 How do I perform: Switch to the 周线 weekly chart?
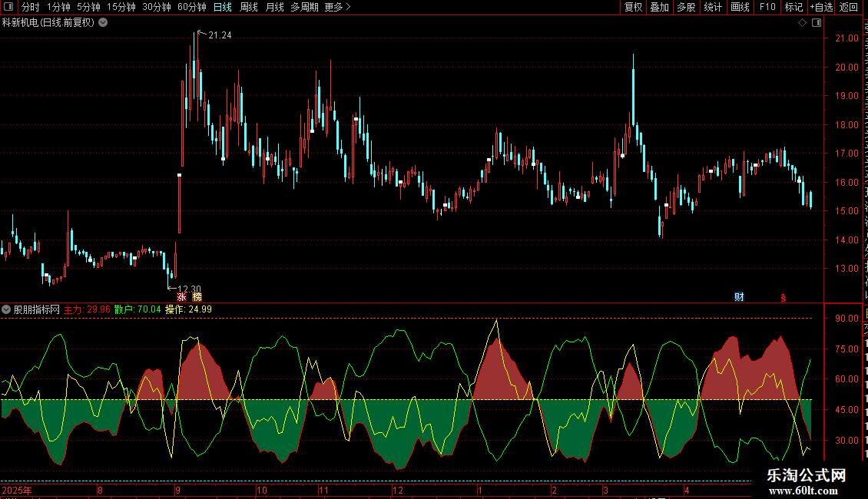249,7
